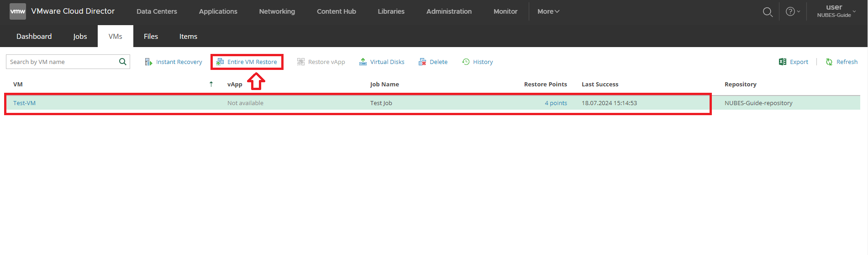Click the Refresh icon
The height and width of the screenshot is (255, 868).
pos(829,62)
